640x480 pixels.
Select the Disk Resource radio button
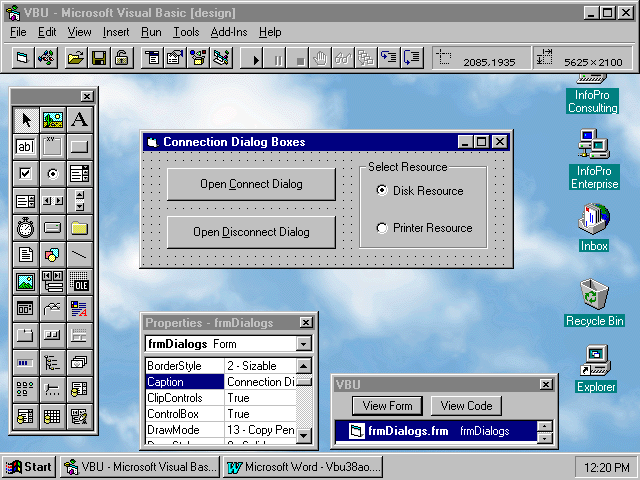tap(382, 190)
